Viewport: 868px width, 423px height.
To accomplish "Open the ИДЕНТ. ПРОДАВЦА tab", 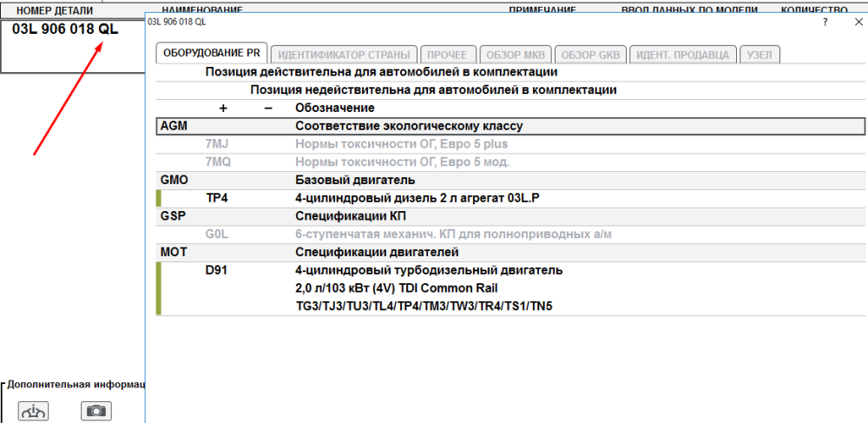I will point(684,54).
